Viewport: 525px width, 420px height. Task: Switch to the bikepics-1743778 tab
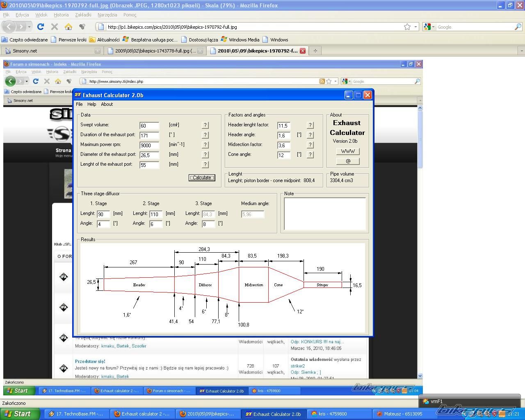pyautogui.click(x=155, y=51)
